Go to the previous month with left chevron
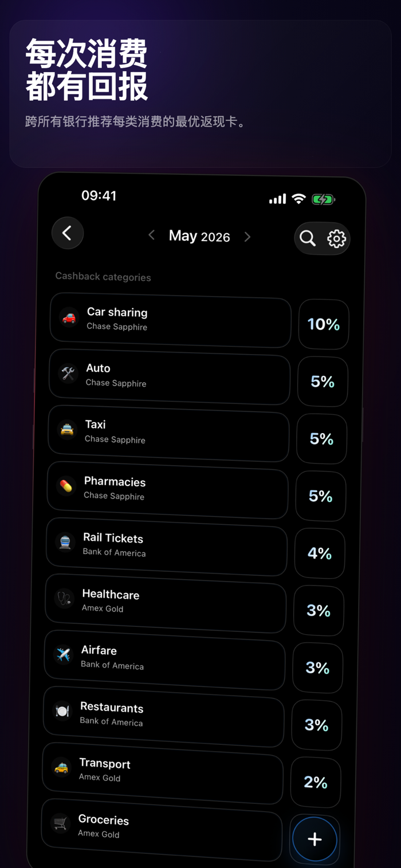 coord(152,235)
